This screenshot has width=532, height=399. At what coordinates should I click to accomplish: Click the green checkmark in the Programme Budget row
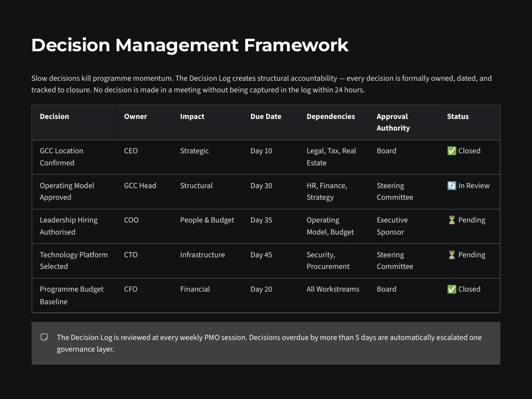coord(452,289)
